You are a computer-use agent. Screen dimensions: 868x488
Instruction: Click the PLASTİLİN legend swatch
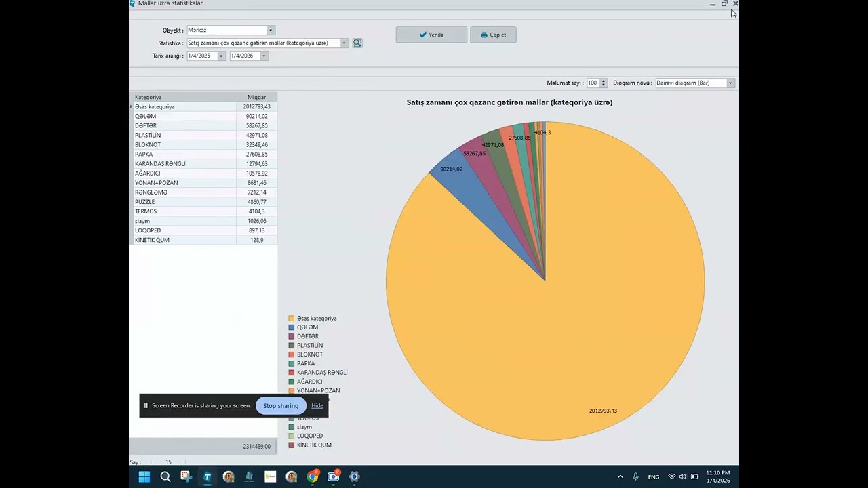(292, 345)
